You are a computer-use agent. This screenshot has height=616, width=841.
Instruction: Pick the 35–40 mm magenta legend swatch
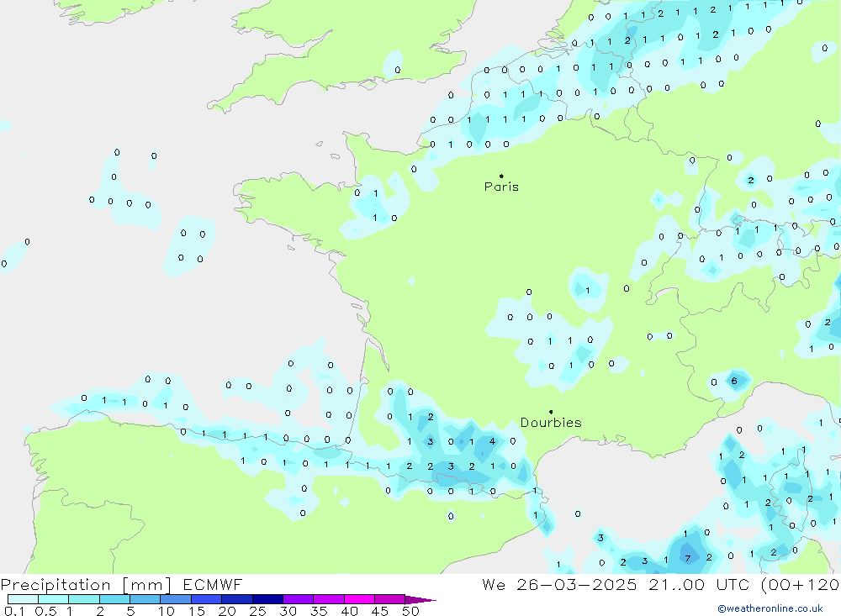(329, 599)
